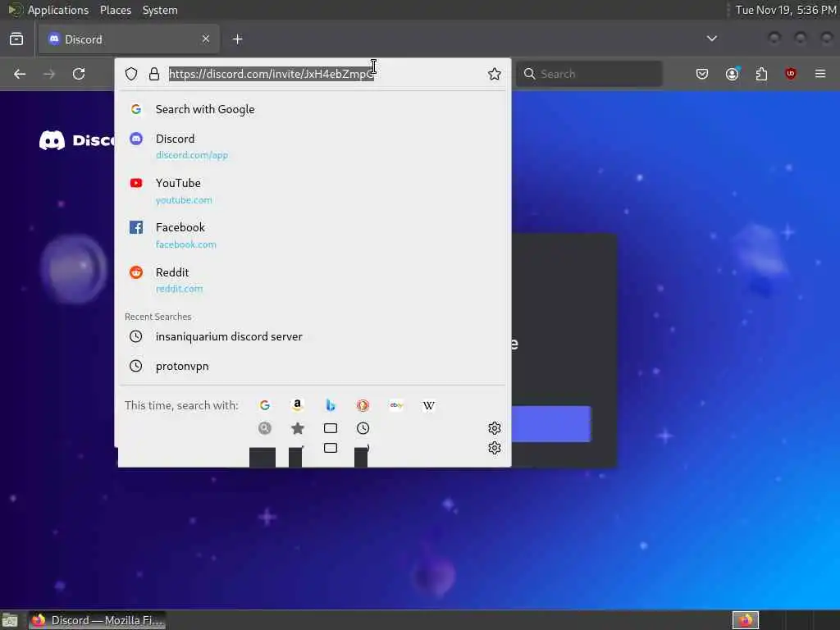
Task: Focus the toolbar Search box
Action: coord(589,74)
